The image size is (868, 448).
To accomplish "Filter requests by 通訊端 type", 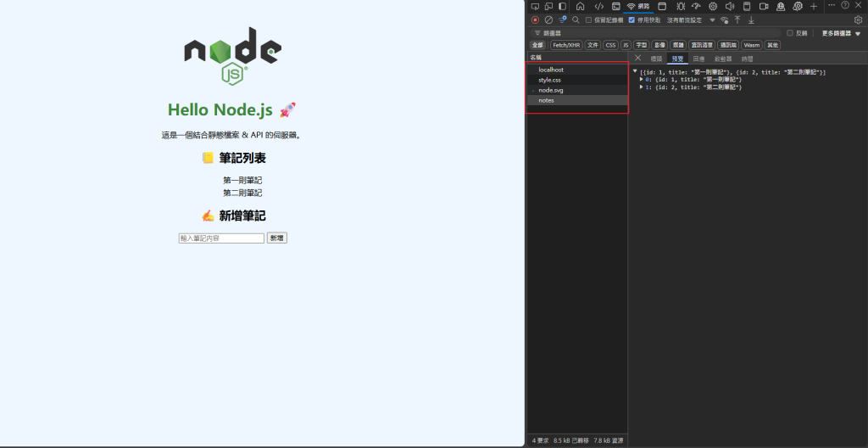I will tap(728, 45).
